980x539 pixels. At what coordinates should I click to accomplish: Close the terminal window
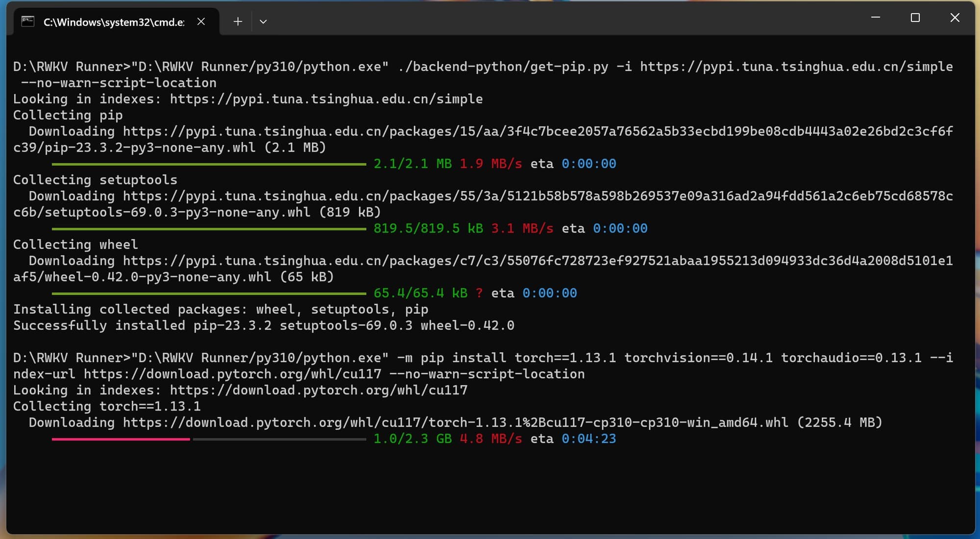click(x=955, y=18)
